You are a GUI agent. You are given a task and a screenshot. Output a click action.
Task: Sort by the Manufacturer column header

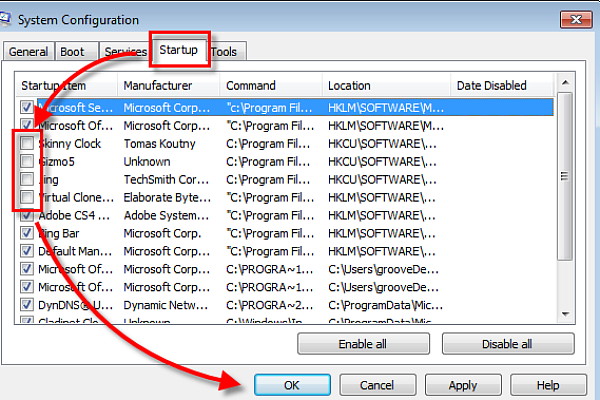(168, 85)
